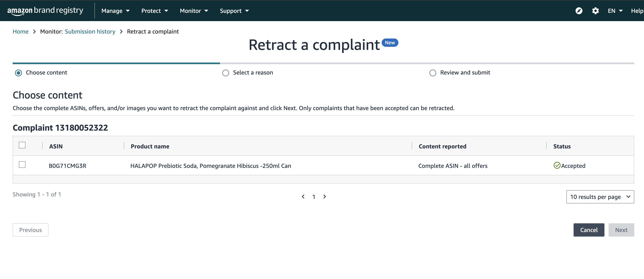
Task: Click the Next button
Action: [x=621, y=230]
